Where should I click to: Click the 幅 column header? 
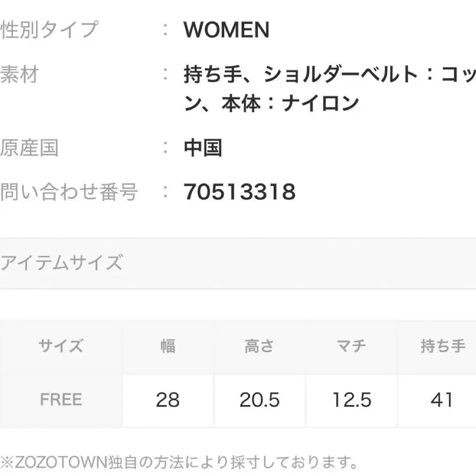click(168, 346)
